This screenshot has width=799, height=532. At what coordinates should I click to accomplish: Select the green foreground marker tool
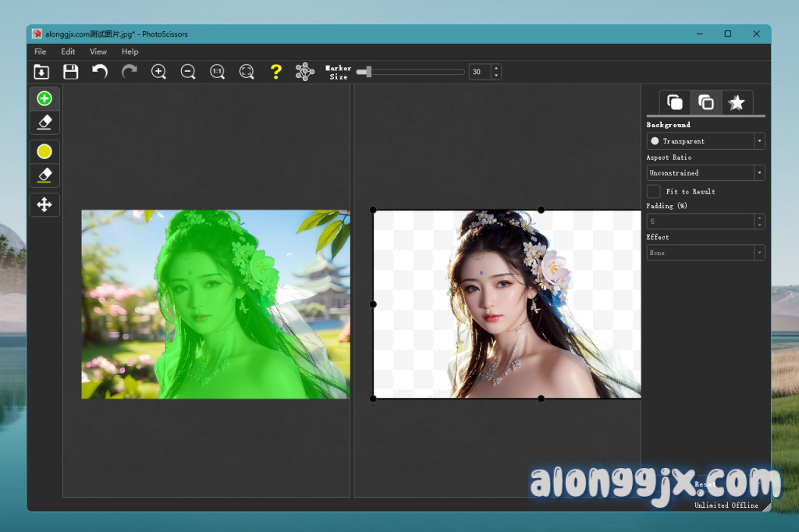[x=44, y=98]
